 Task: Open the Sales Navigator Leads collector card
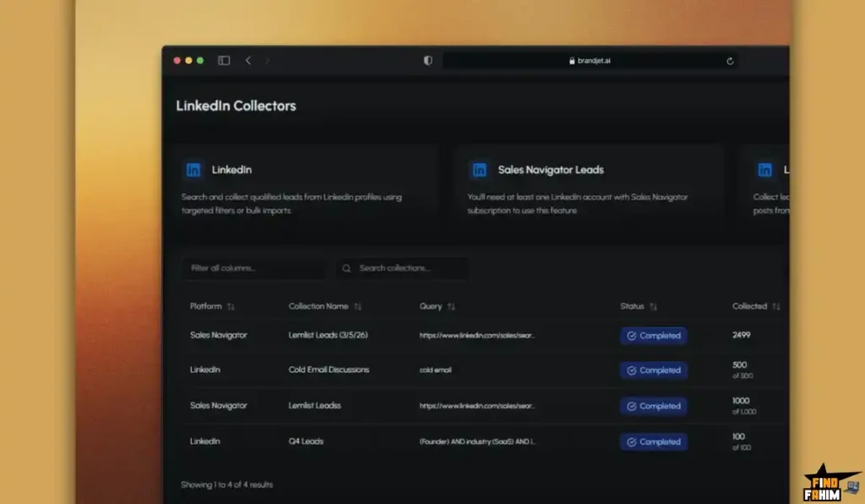point(588,188)
